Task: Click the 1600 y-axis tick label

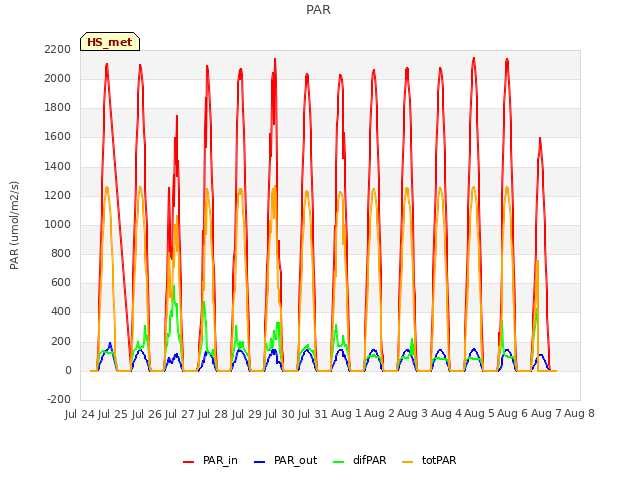Action: 58,137
